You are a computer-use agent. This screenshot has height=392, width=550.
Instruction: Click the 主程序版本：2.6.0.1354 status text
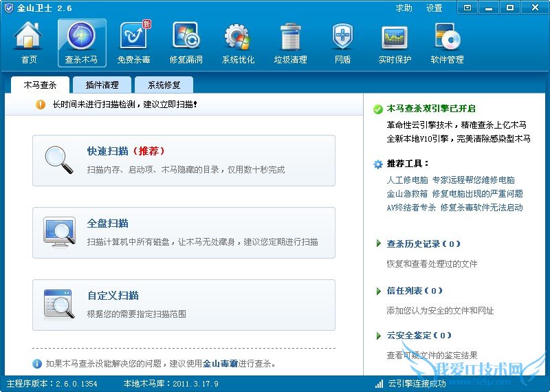tap(52, 384)
